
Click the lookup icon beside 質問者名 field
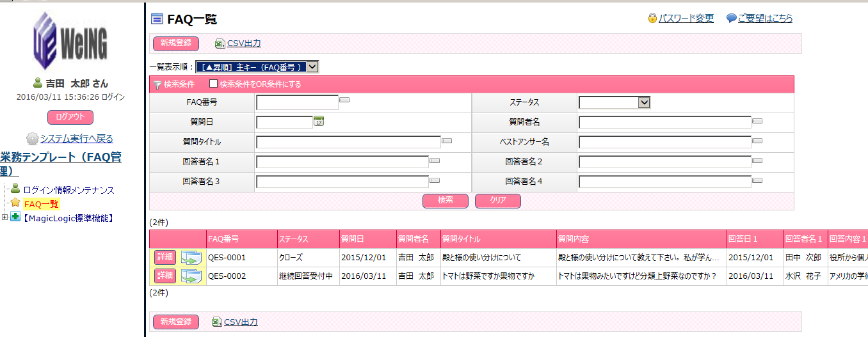(x=757, y=121)
